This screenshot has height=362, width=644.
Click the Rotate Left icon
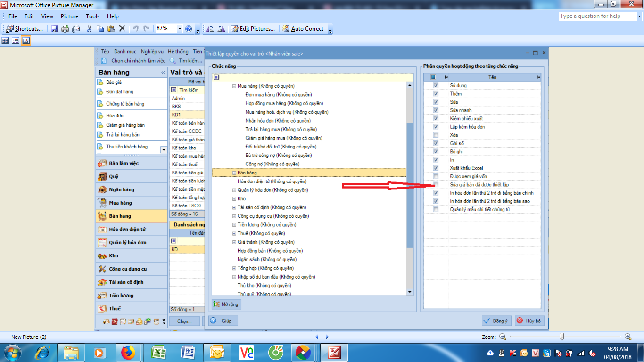(210, 29)
